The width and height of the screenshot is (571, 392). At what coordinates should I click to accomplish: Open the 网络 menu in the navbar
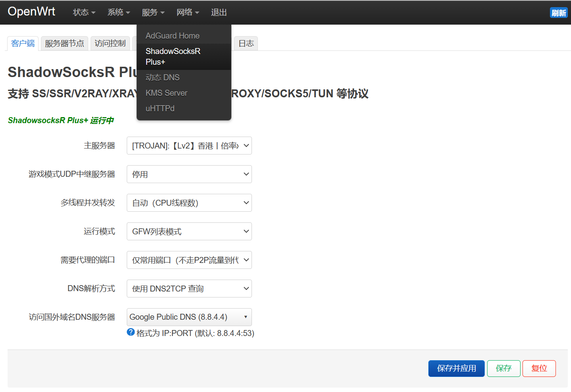(187, 12)
